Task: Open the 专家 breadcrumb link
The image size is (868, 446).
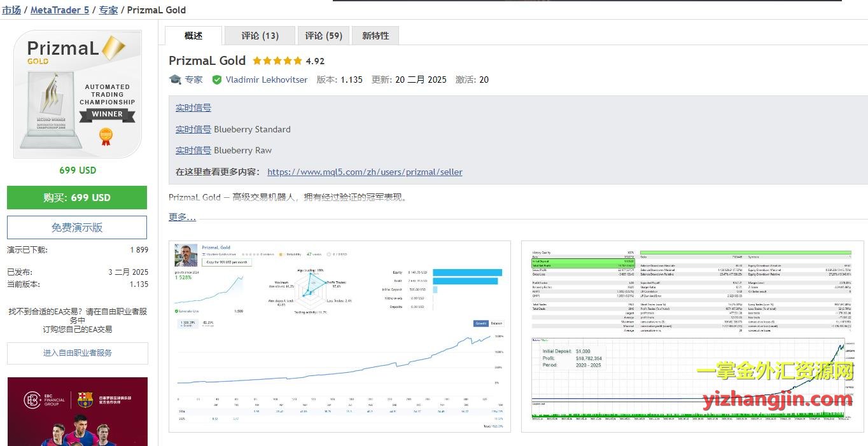Action: click(108, 10)
